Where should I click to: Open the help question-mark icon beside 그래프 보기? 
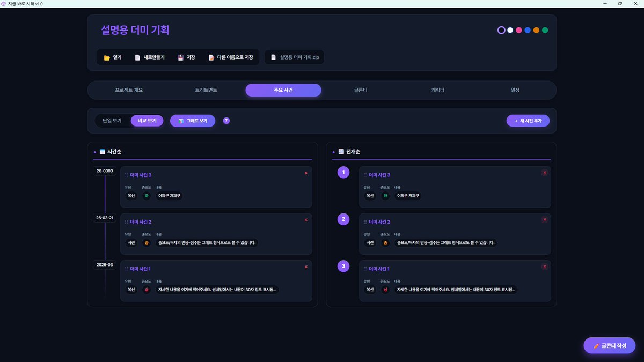(x=226, y=121)
